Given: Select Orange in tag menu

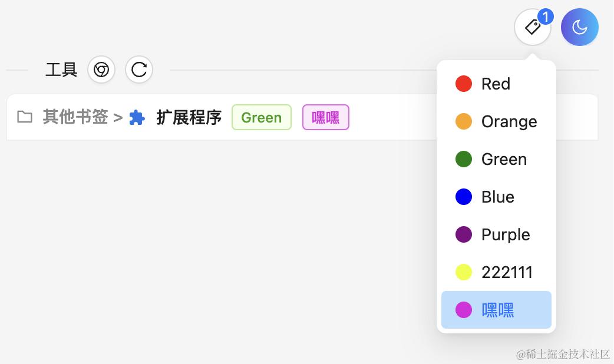Looking at the screenshot, I should [x=496, y=121].
